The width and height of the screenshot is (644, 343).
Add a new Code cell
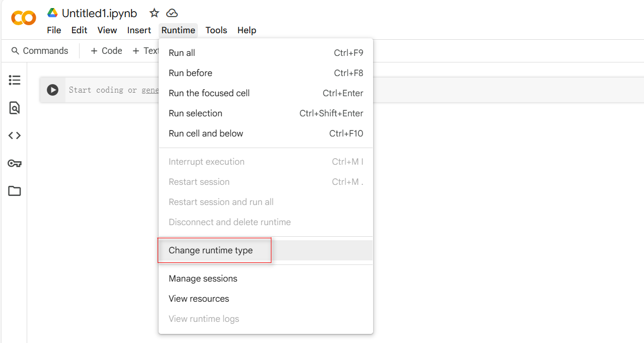(x=106, y=51)
